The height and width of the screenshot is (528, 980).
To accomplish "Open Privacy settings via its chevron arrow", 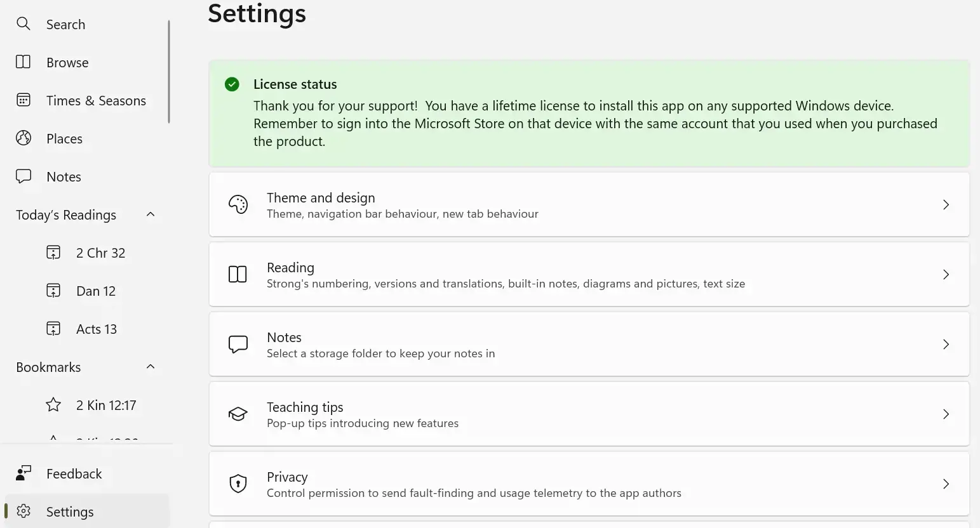I will coord(946,484).
